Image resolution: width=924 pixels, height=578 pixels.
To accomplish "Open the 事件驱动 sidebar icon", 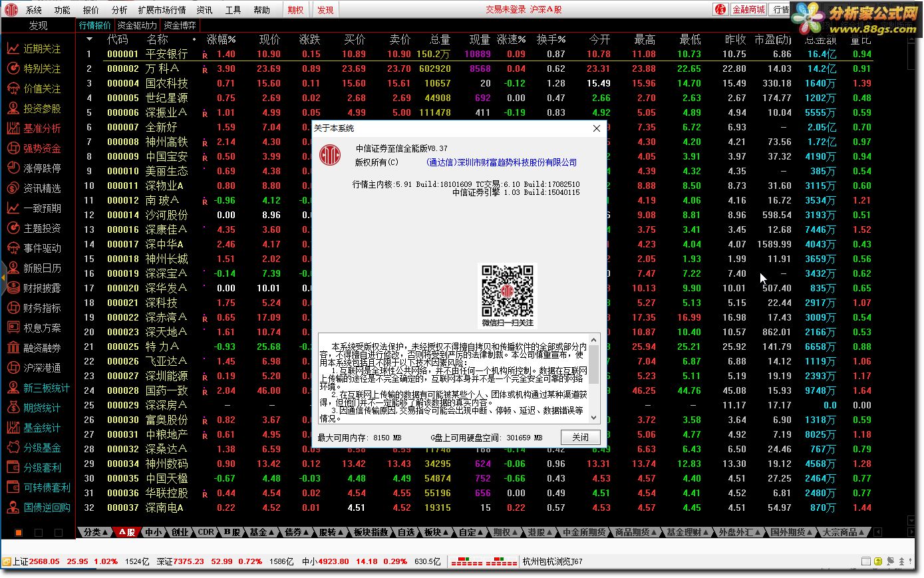I will 13,248.
